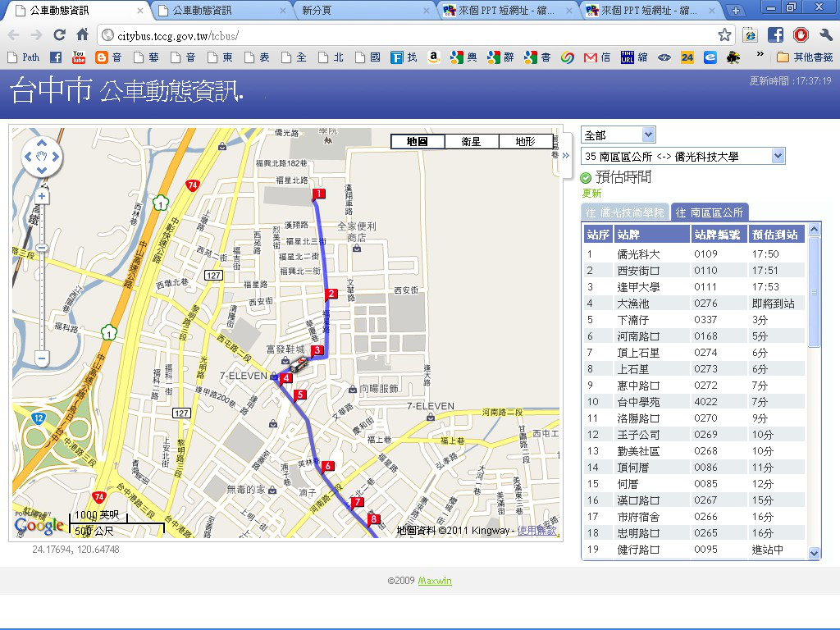Select the 地圖 map view type

click(418, 141)
